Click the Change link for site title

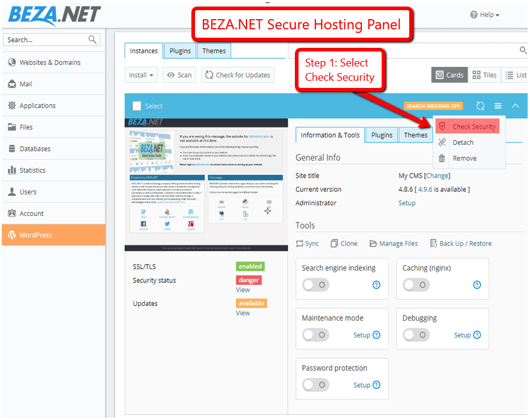tap(437, 175)
